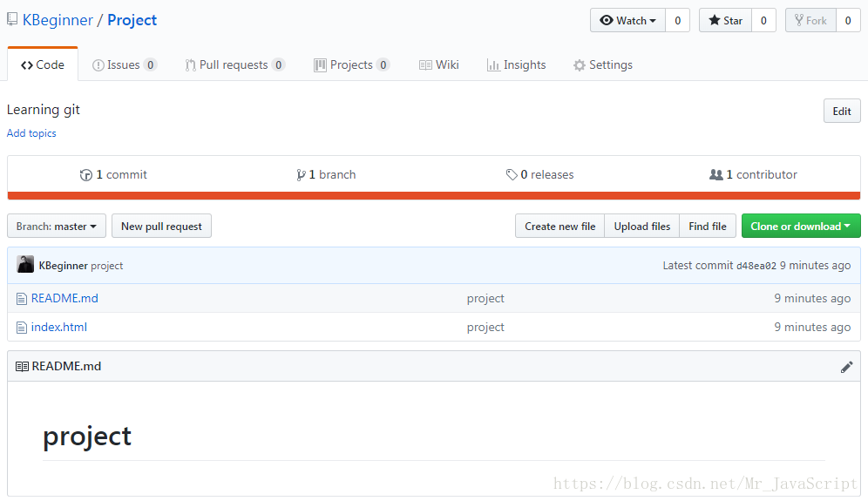Click the stargazers count next to Star
The width and height of the screenshot is (868, 501).
tap(763, 21)
